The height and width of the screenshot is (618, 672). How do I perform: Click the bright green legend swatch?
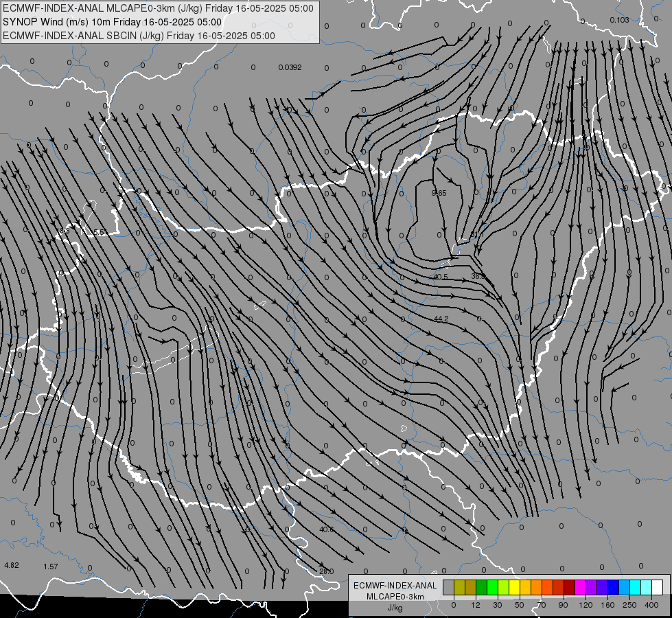[x=492, y=587]
